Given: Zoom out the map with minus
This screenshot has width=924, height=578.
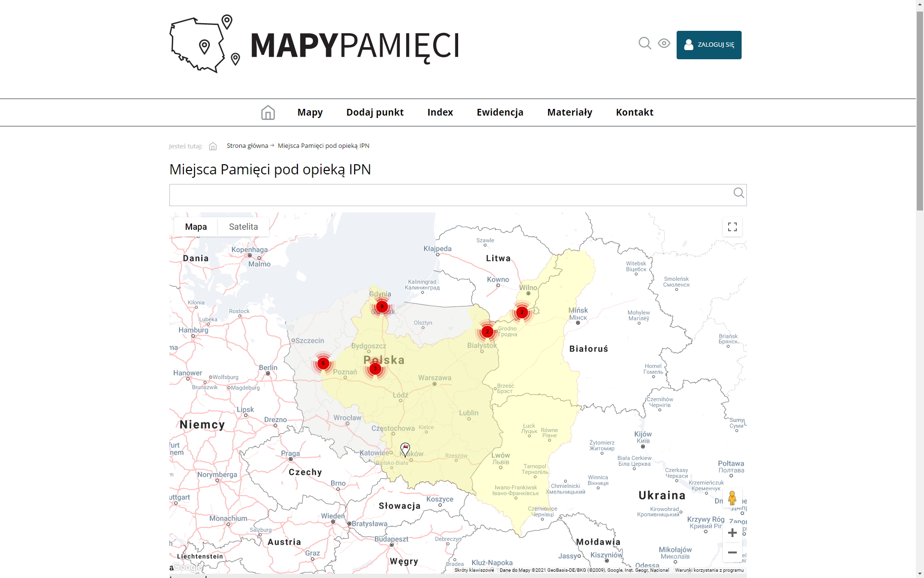Looking at the screenshot, I should pos(732,552).
